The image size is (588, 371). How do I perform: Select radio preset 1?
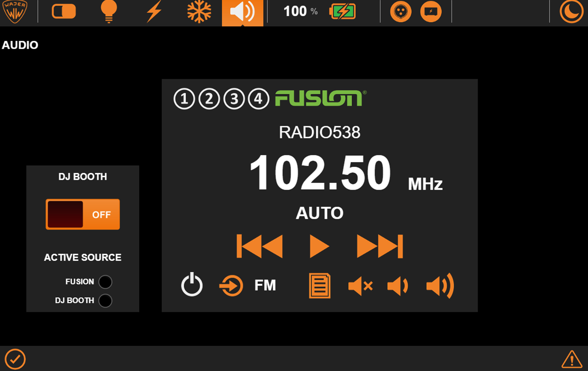(184, 99)
